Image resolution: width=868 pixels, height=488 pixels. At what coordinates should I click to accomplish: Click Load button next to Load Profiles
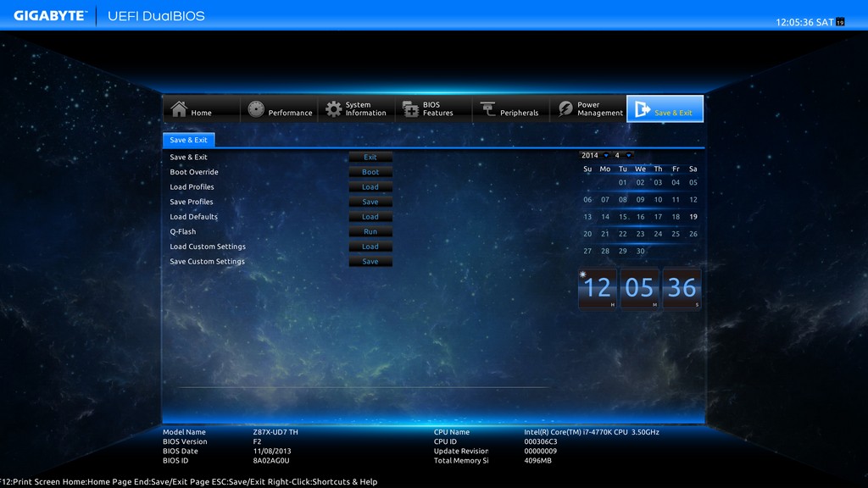[370, 187]
